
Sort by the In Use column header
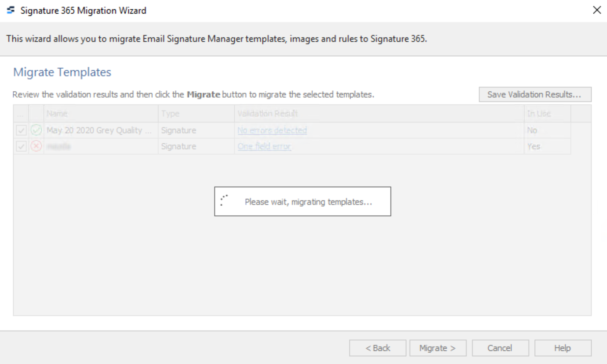[547, 114]
